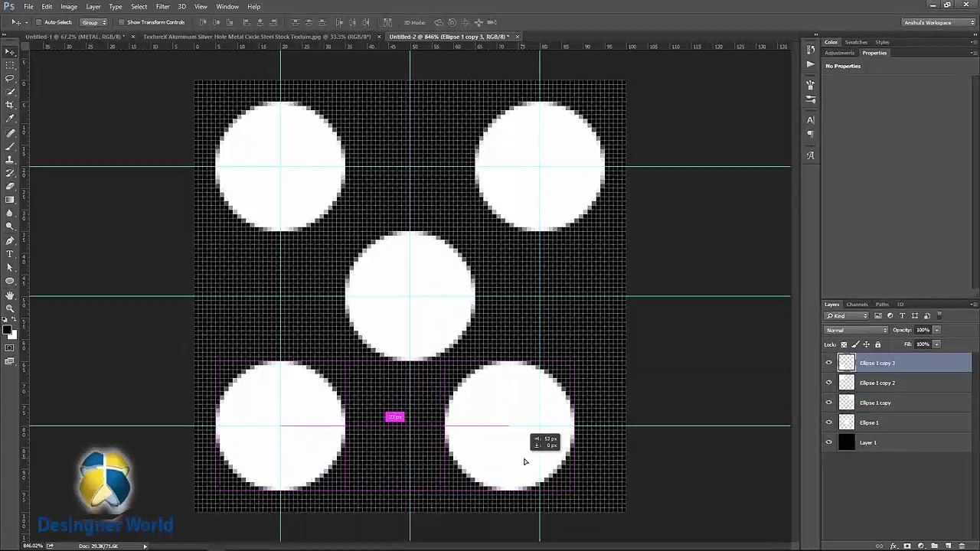
Task: Hide the Ellipse 1 copy layer
Action: (828, 403)
